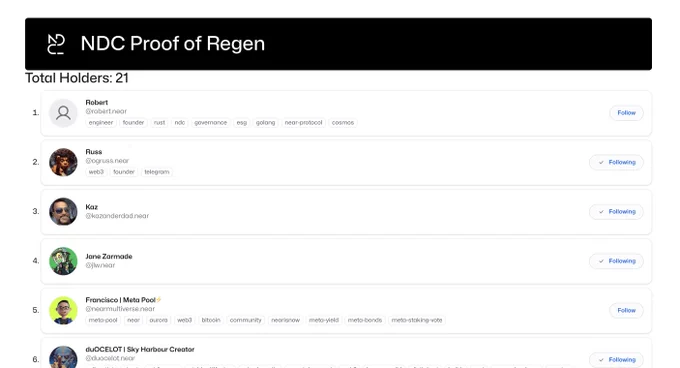Select Robert's rust tag

coord(159,123)
